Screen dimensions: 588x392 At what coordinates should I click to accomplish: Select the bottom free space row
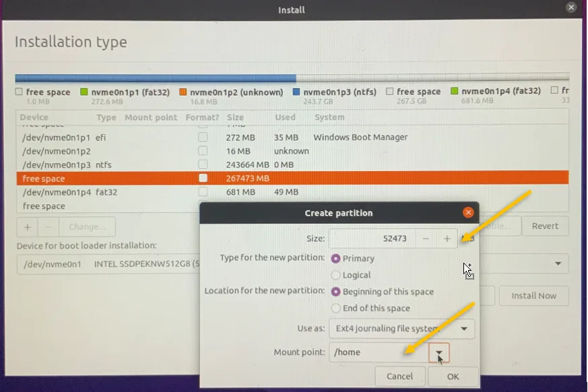pos(108,206)
